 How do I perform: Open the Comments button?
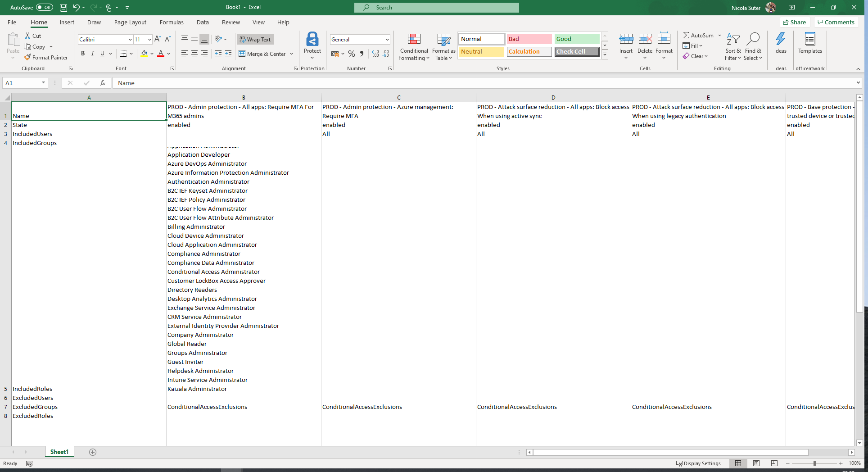pos(836,22)
